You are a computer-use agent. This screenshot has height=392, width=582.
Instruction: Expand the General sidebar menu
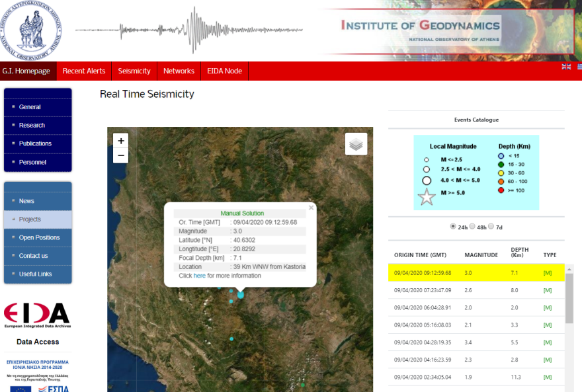click(38, 107)
